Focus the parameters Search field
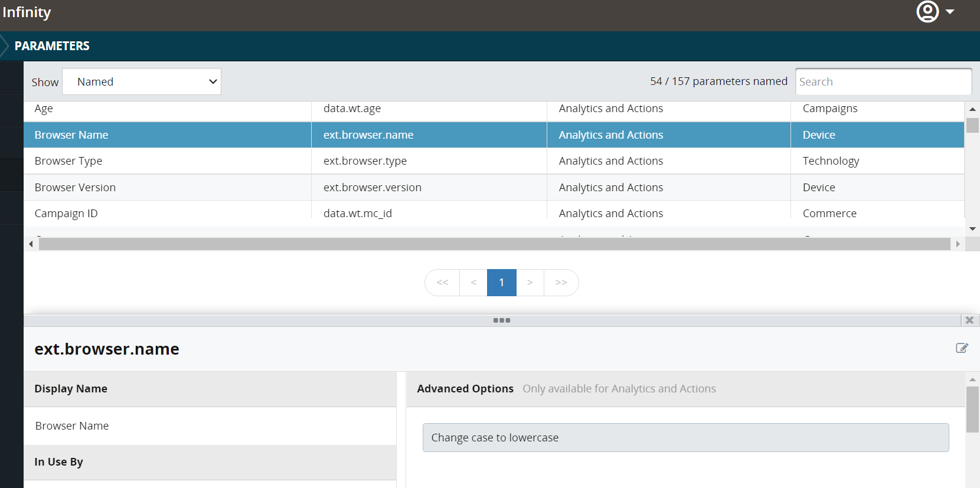 point(883,81)
